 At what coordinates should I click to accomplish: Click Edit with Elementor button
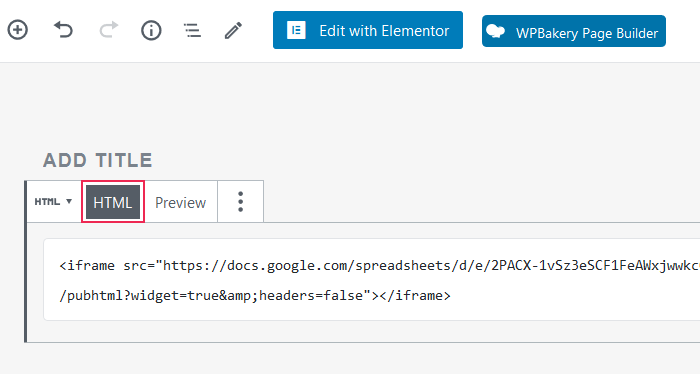pyautogui.click(x=368, y=30)
